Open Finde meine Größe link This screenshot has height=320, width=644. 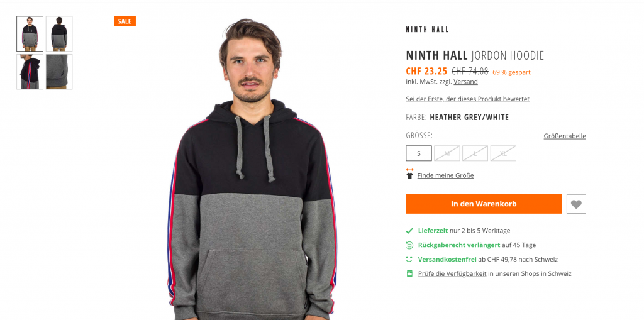[x=446, y=175]
